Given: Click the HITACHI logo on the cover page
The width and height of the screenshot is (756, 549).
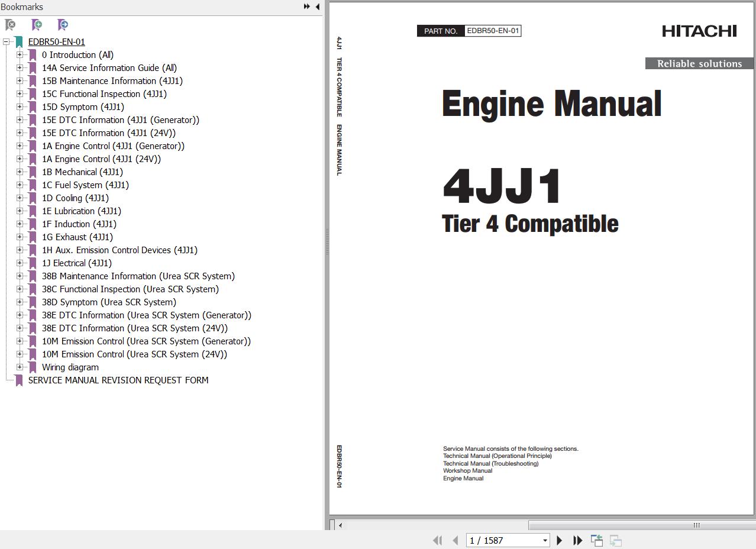Looking at the screenshot, I should 699,31.
